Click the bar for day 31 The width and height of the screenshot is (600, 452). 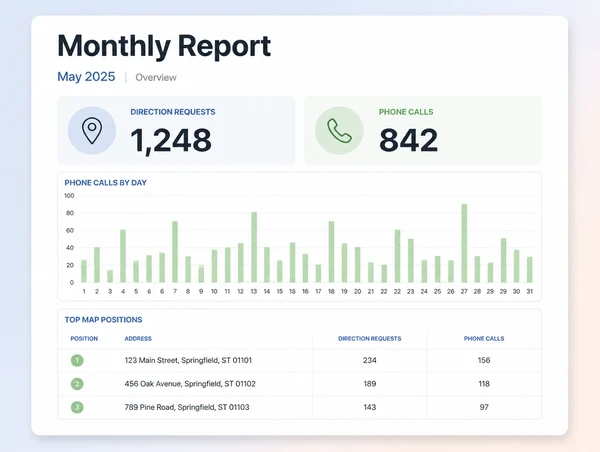pos(530,269)
